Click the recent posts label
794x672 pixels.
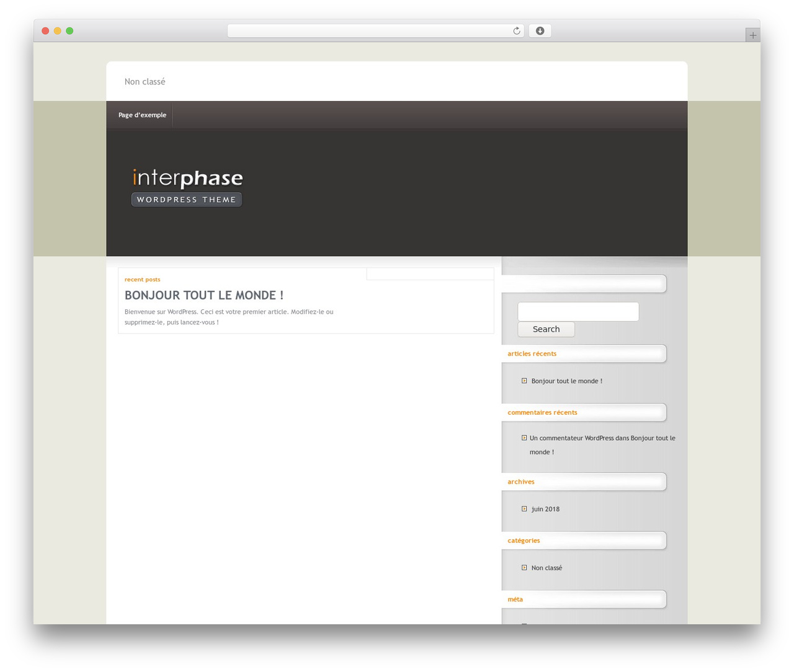tap(142, 280)
